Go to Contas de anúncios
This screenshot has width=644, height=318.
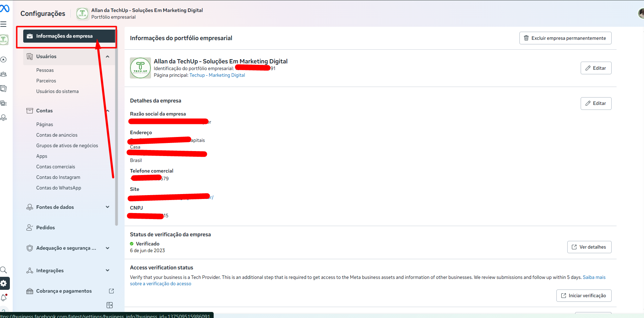tap(57, 135)
